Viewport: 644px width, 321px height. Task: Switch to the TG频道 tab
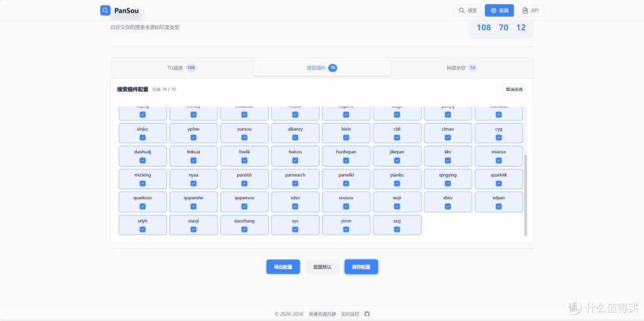click(181, 68)
